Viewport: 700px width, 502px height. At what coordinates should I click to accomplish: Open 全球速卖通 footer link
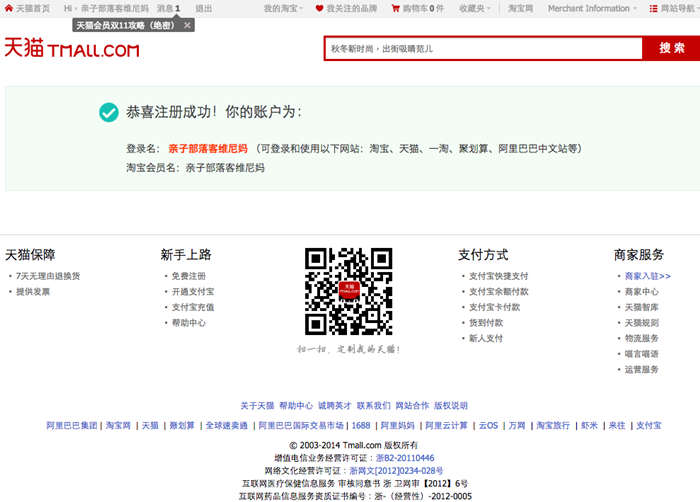pyautogui.click(x=227, y=426)
